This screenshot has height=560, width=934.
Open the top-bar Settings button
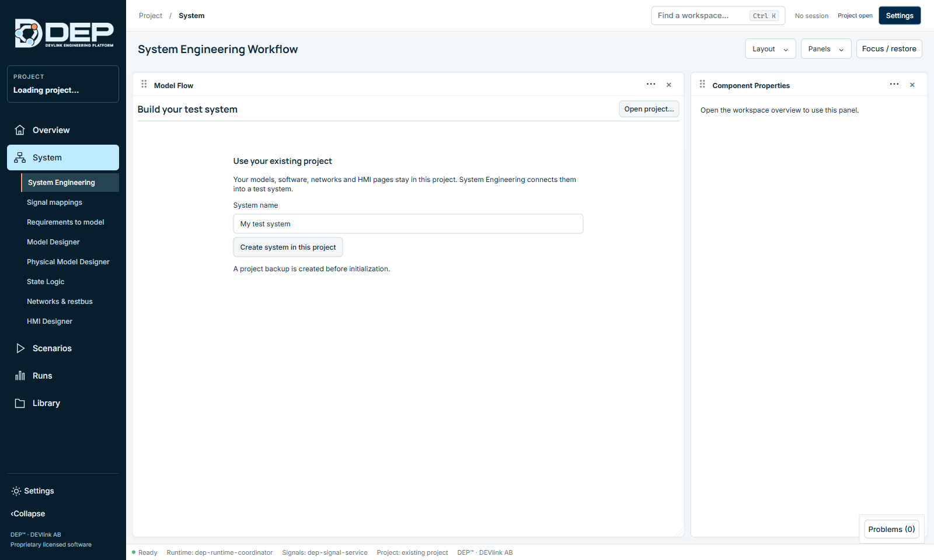point(900,16)
